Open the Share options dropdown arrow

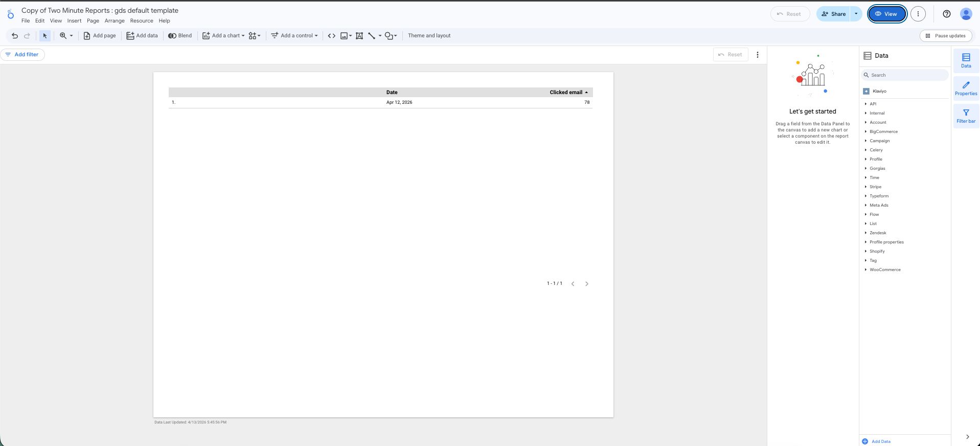[856, 14]
